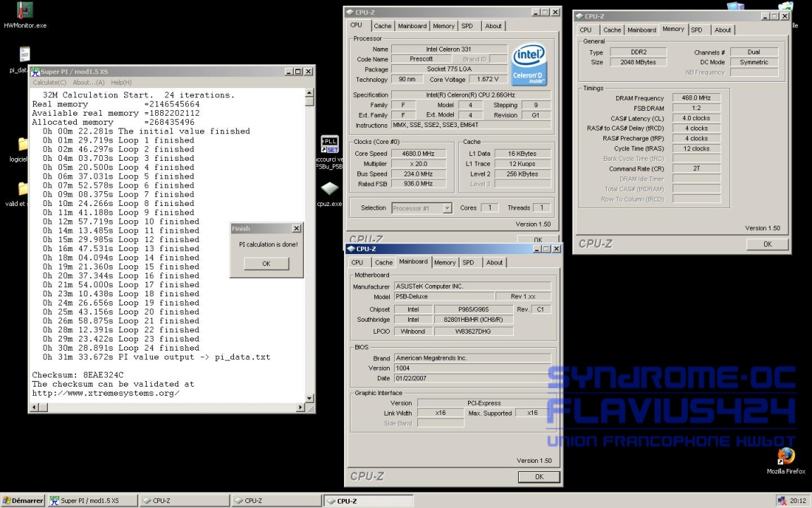The height and width of the screenshot is (508, 812).
Task: Close the Finish dialog
Action: click(296, 228)
